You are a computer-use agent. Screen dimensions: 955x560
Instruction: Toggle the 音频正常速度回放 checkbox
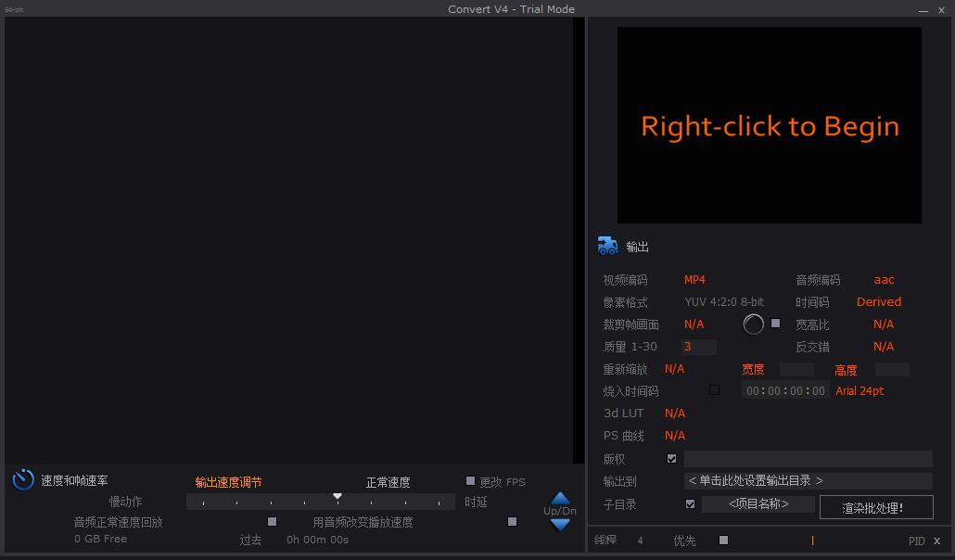coord(272,522)
